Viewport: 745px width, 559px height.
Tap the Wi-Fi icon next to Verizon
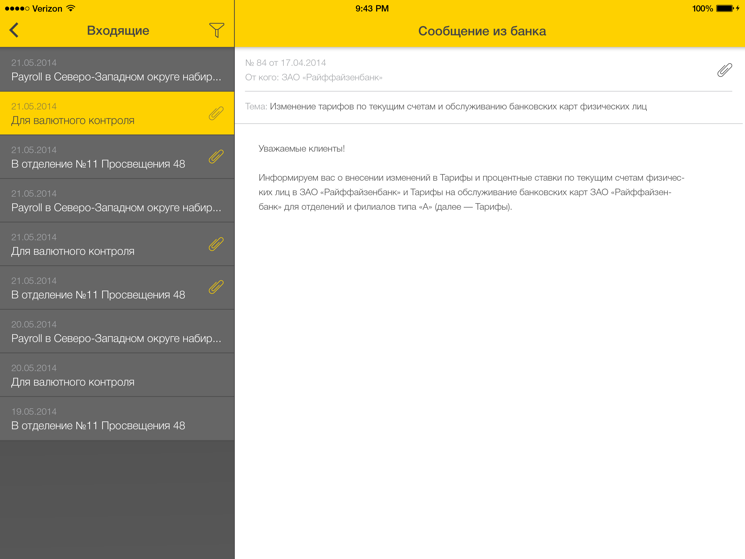pyautogui.click(x=71, y=8)
